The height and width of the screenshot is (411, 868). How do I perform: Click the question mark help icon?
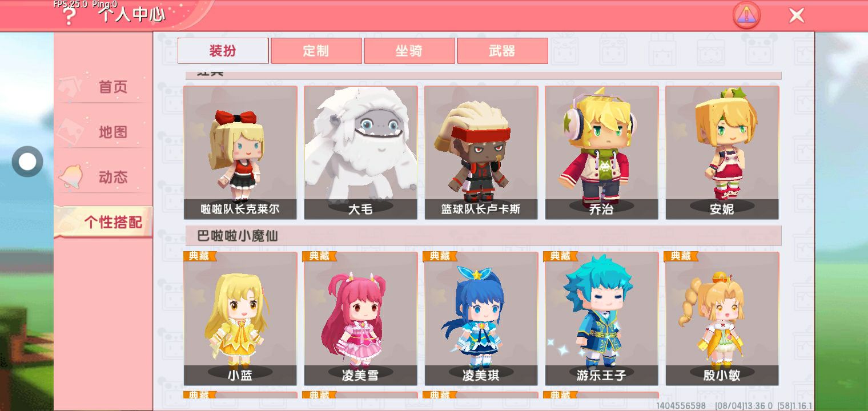coord(69,17)
